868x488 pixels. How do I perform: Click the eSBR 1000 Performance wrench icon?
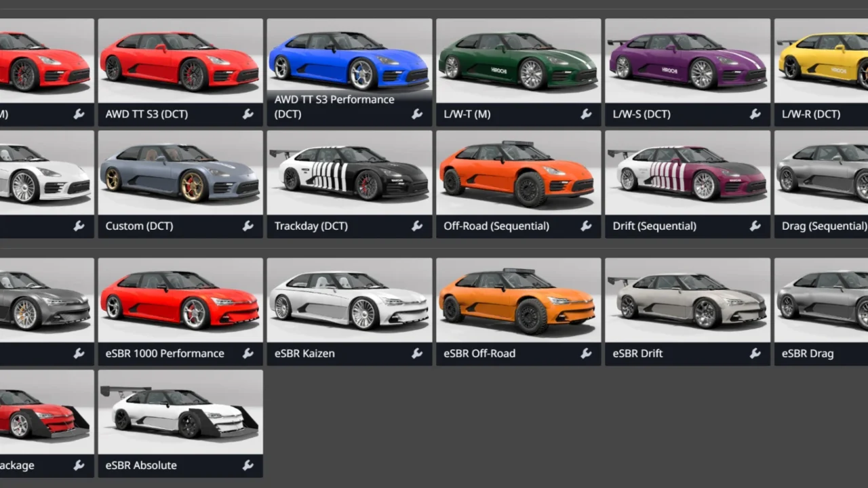pos(248,353)
